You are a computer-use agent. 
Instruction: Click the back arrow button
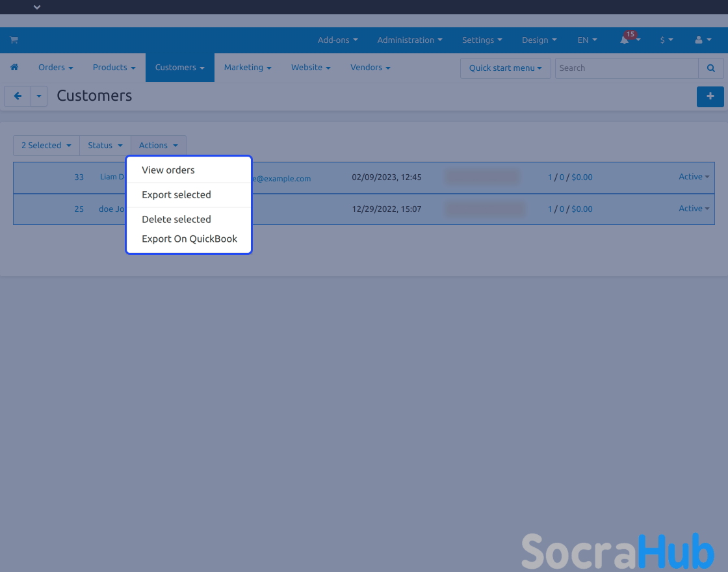coord(18,96)
